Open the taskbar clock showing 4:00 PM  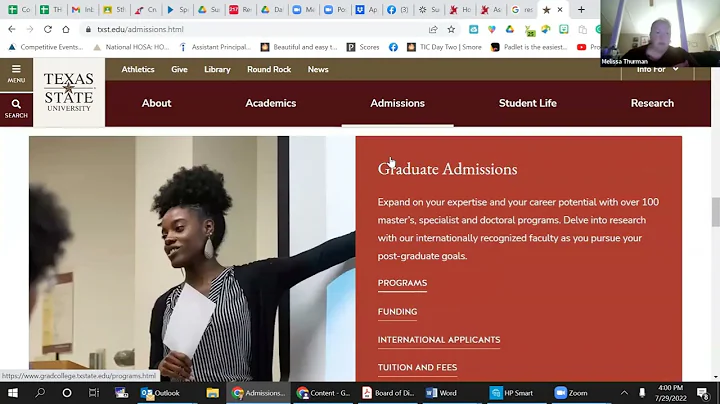click(x=670, y=393)
